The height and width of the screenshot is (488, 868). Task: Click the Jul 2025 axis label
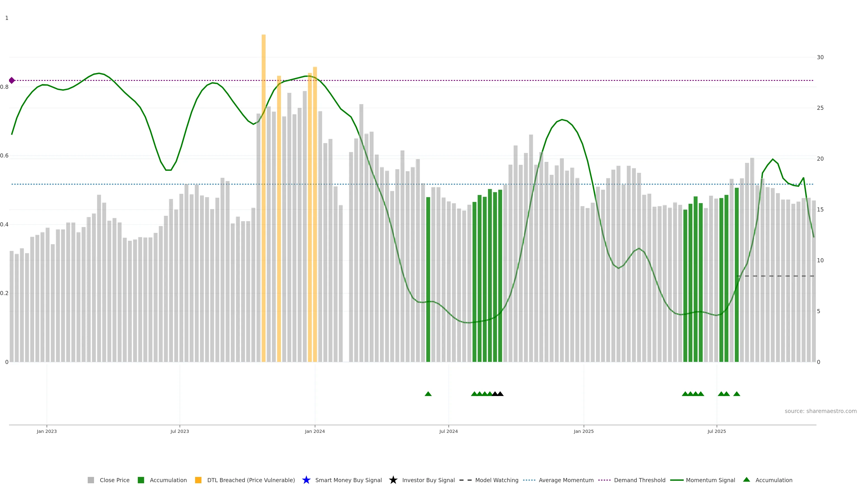[x=716, y=431]
